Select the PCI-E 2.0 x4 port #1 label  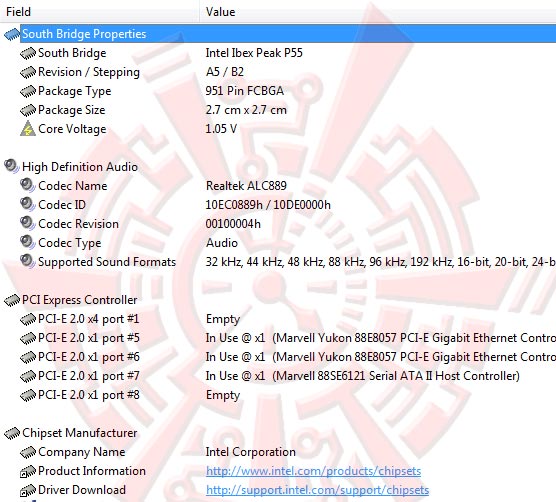(89, 319)
